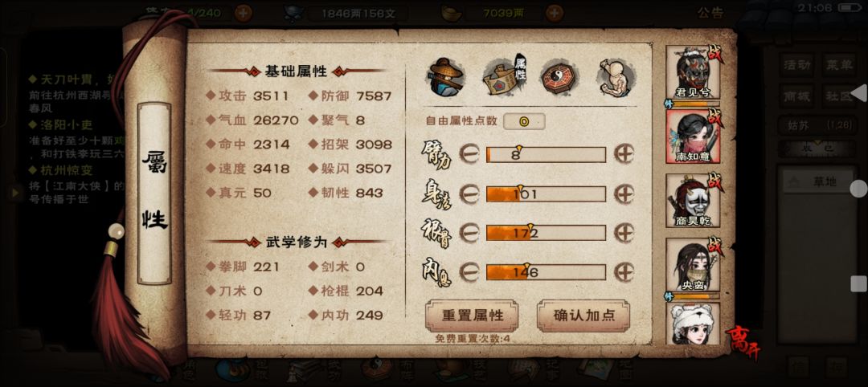The width and height of the screenshot is (868, 387).
Task: Open the 公告 announcement link
Action: (710, 13)
